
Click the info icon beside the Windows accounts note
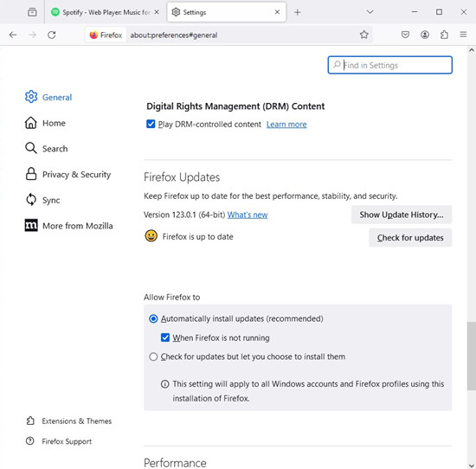click(164, 384)
